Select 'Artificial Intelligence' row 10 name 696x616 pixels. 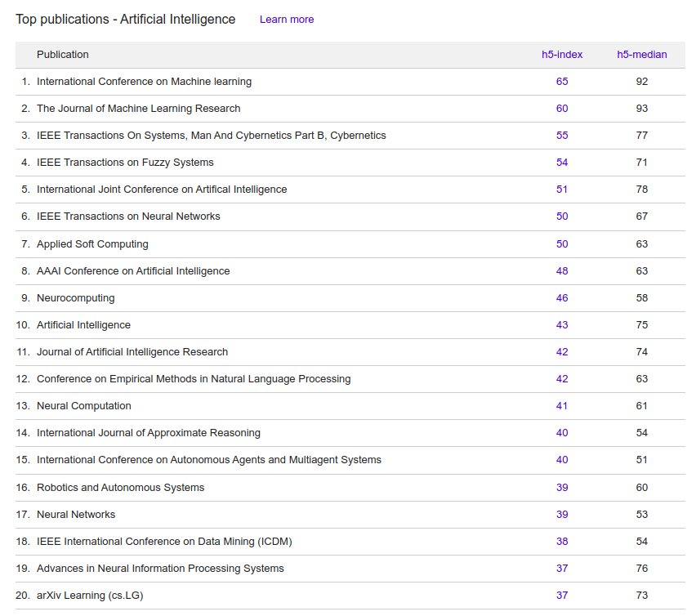pos(83,325)
